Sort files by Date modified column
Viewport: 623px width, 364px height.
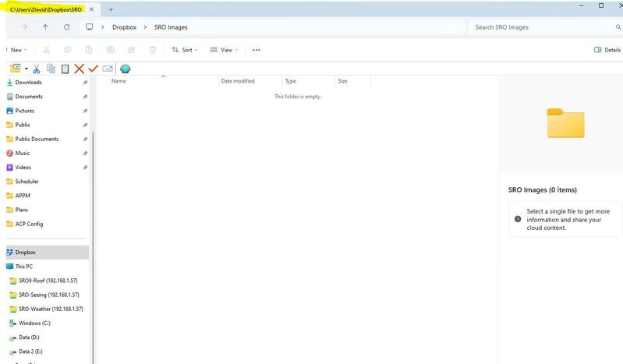(x=238, y=81)
